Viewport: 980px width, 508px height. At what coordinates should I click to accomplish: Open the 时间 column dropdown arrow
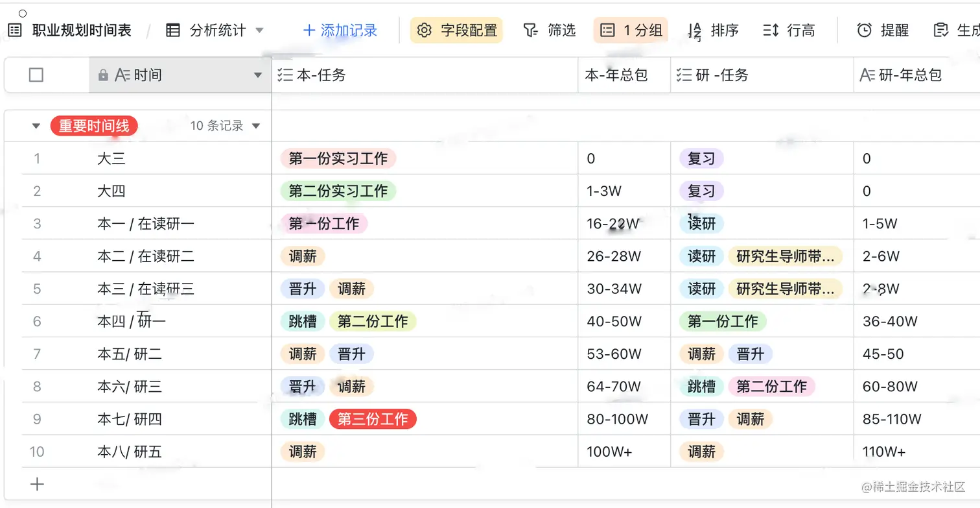coord(258,75)
